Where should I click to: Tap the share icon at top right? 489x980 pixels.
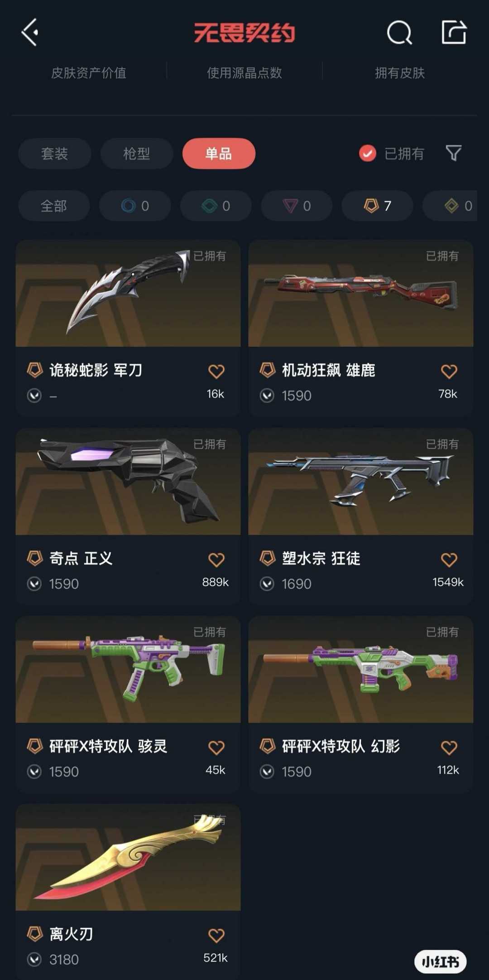click(x=454, y=32)
